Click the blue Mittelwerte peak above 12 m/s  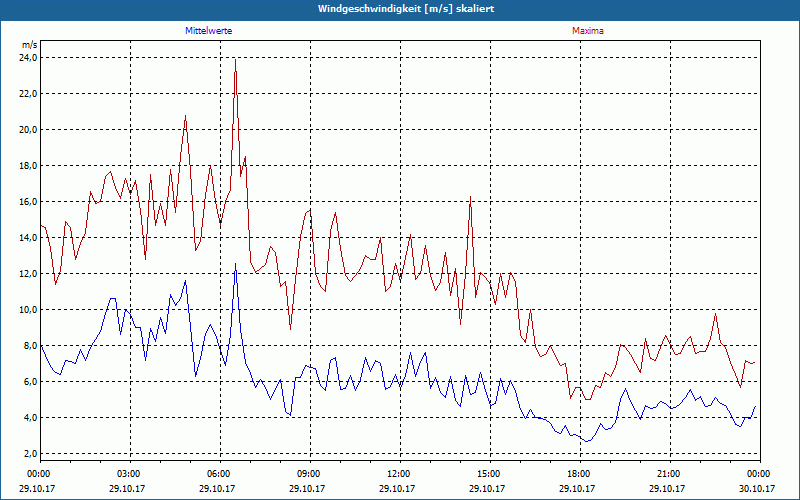pyautogui.click(x=235, y=264)
